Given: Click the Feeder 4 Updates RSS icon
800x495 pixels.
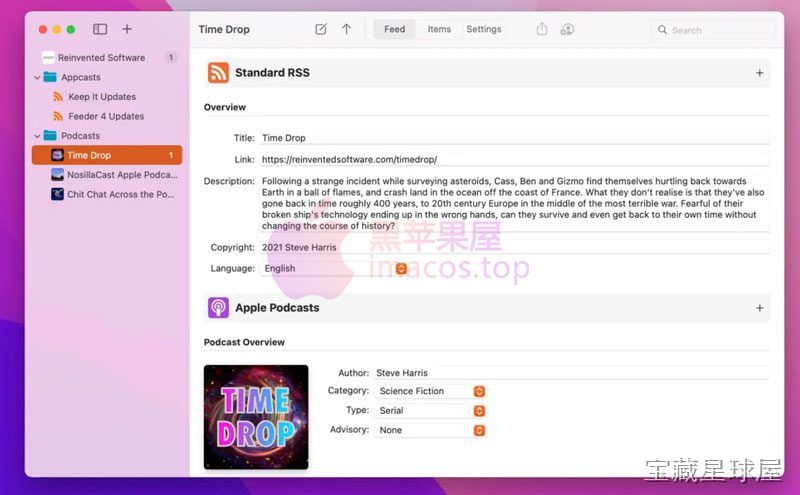Looking at the screenshot, I should click(x=58, y=116).
